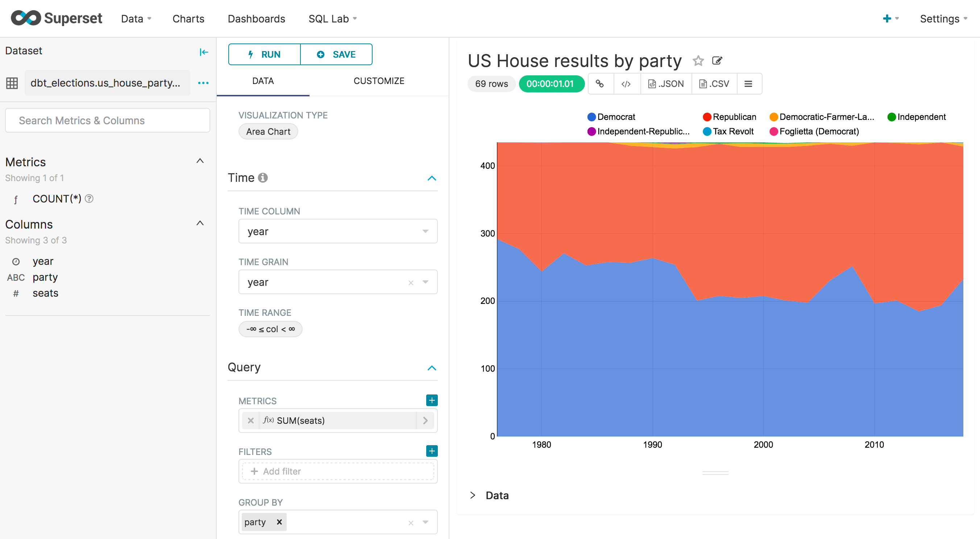
Task: Click the Search Metrics & Columns field
Action: 107,121
